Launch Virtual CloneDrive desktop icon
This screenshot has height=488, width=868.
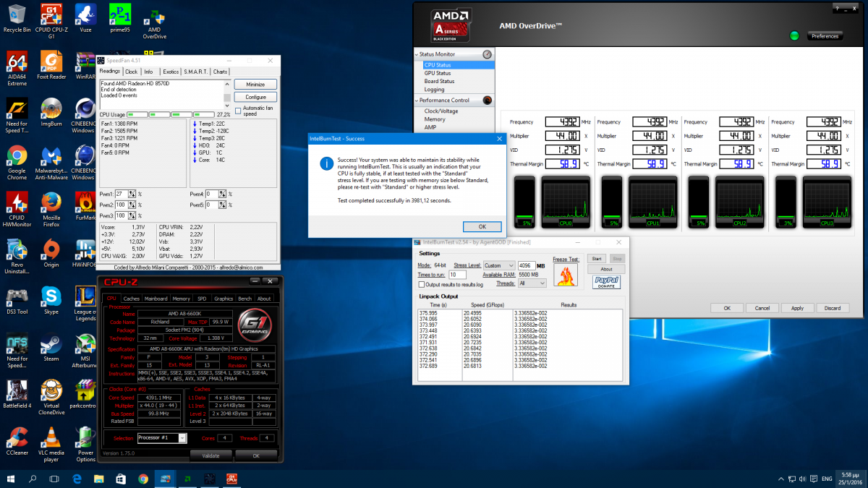[x=51, y=397]
